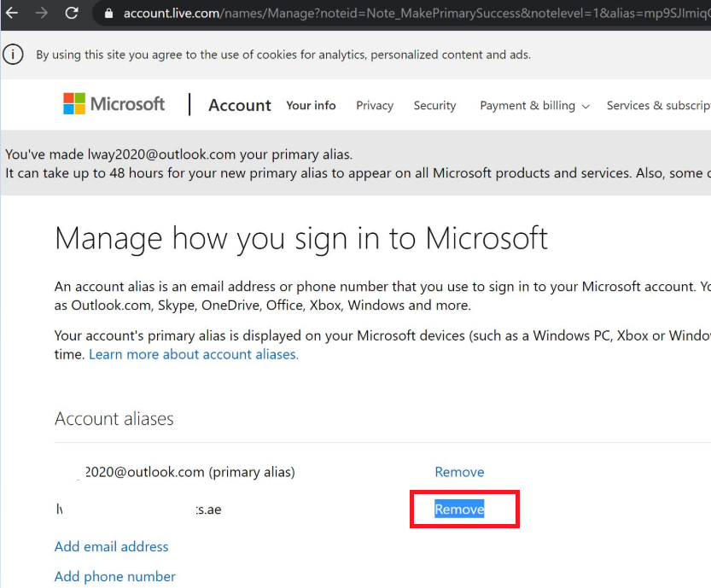The image size is (711, 588).
Task: Switch to the Security tab
Action: tap(434, 105)
